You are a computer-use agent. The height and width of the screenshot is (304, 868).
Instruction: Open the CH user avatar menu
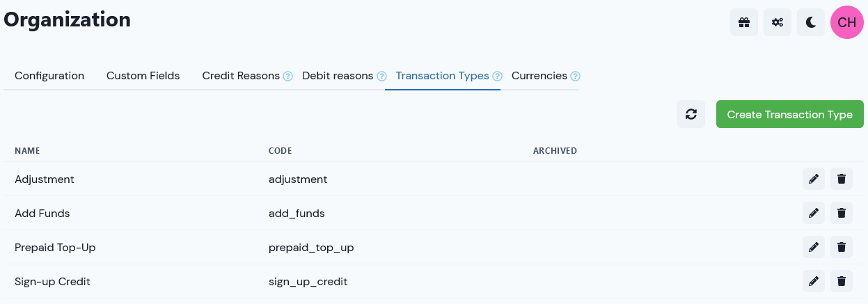(x=847, y=22)
